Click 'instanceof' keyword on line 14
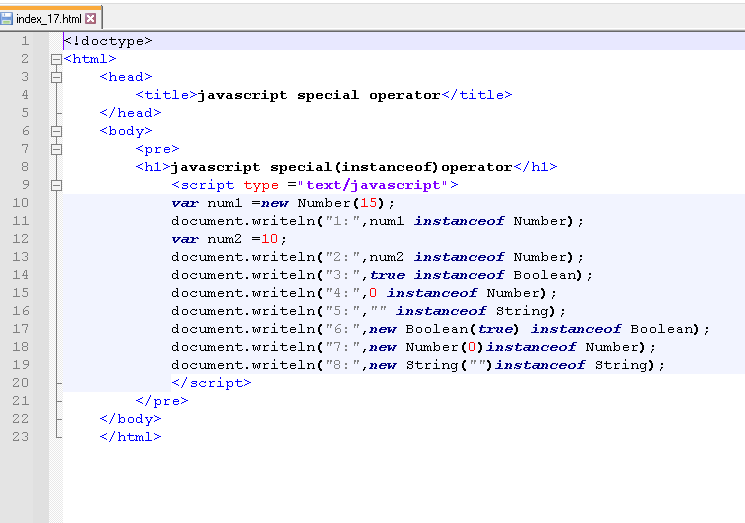Viewport: 745px width, 523px height. click(459, 275)
